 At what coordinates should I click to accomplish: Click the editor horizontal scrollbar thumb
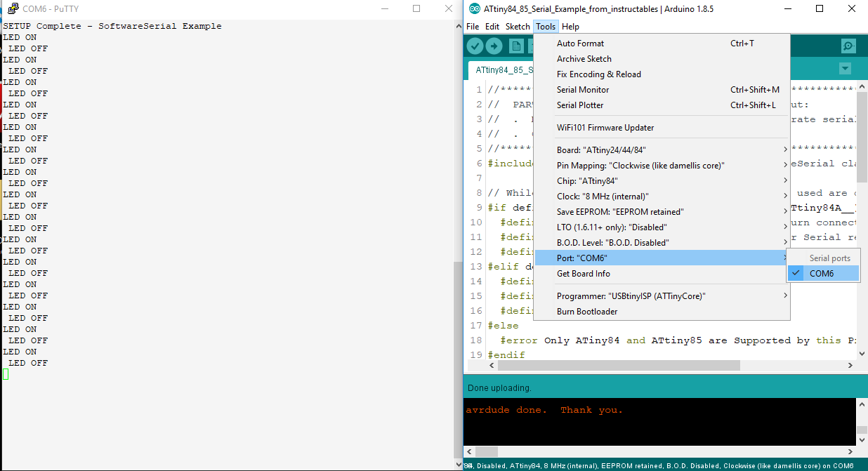[x=619, y=366]
